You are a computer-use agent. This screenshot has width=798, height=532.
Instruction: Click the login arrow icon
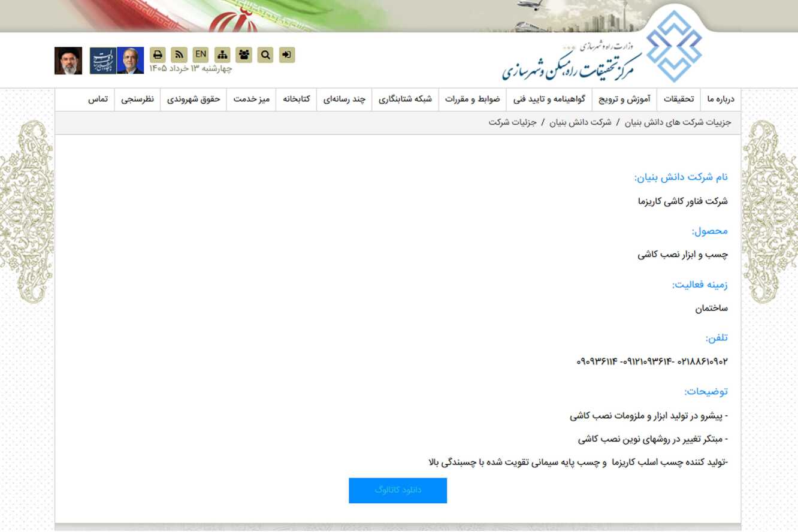(287, 55)
